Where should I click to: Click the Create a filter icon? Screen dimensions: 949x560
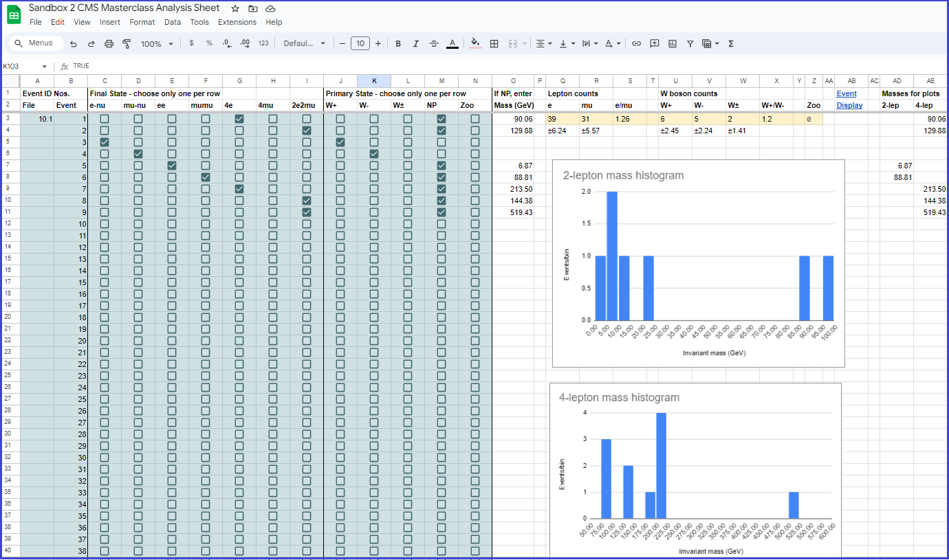690,44
